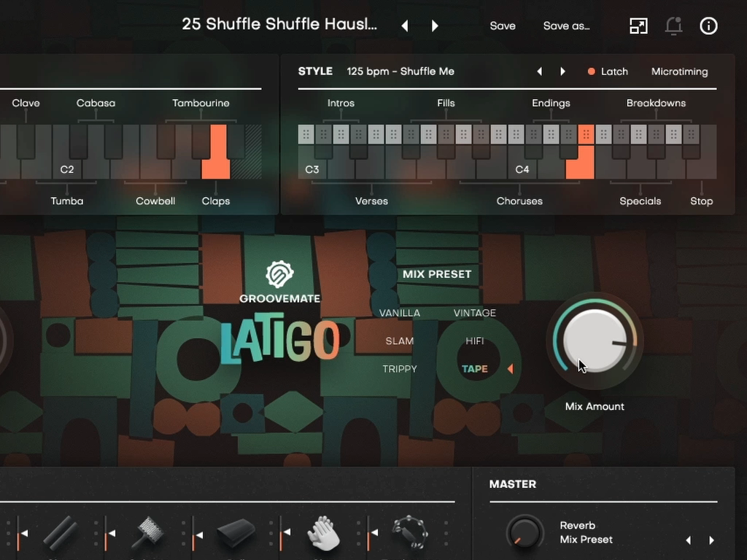This screenshot has width=747, height=560.
Task: Open the Microtiming settings
Action: [x=679, y=71]
